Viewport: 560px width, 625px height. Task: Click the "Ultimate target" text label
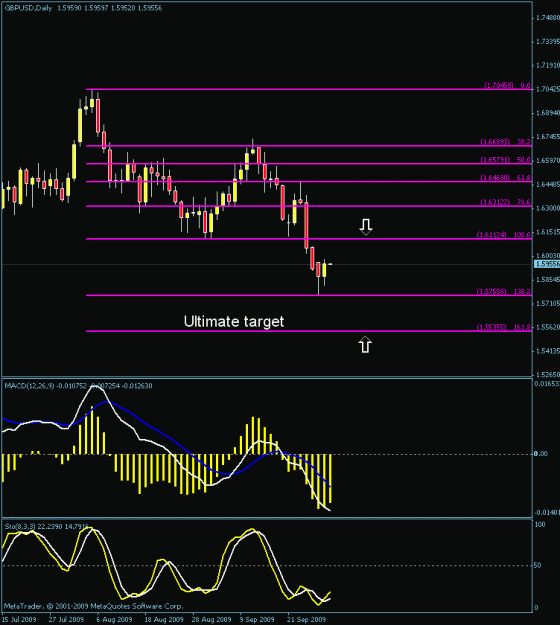[234, 322]
